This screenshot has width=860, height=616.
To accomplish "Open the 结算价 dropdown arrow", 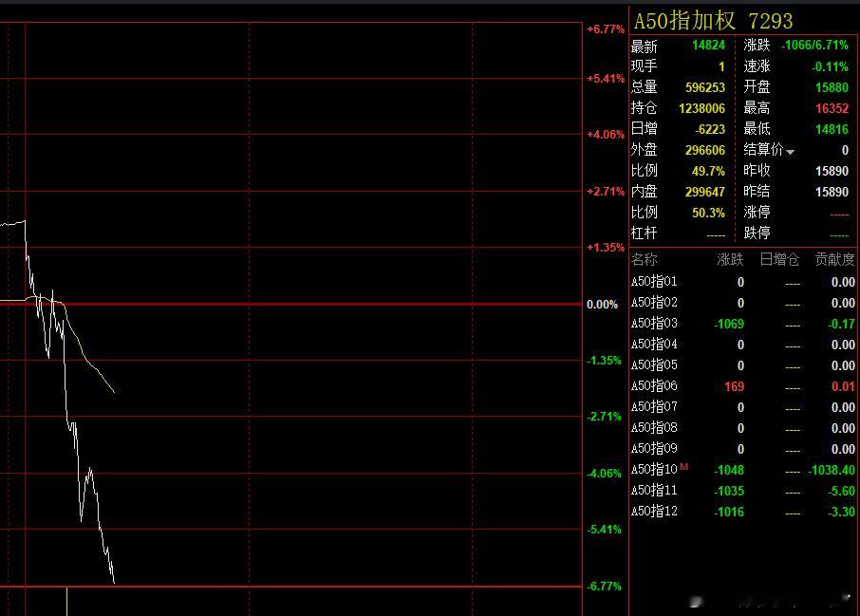I will tap(790, 152).
